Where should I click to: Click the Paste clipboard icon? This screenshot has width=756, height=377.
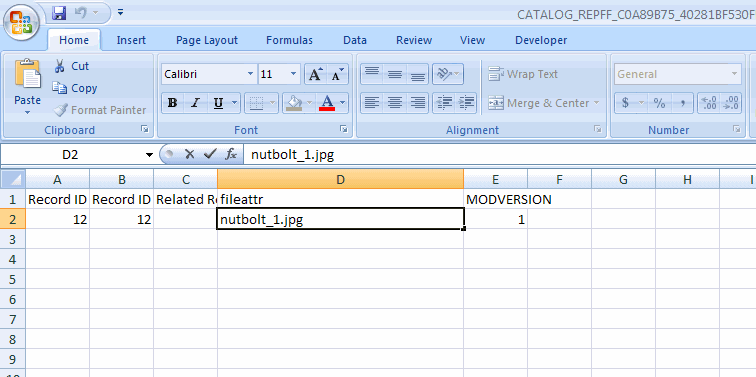pyautogui.click(x=28, y=75)
